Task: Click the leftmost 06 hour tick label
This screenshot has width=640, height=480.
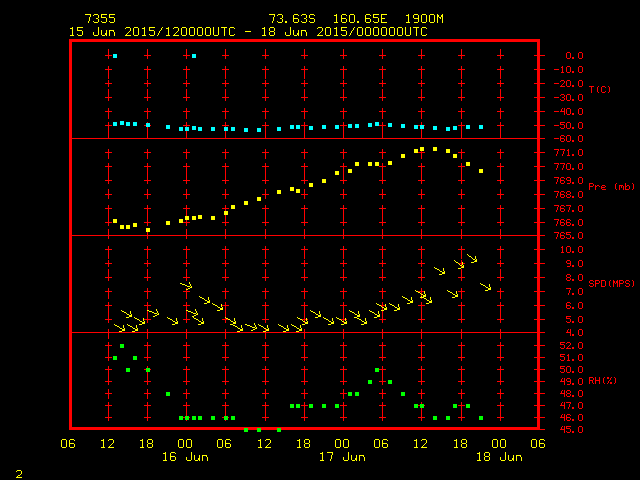Action: (69, 443)
